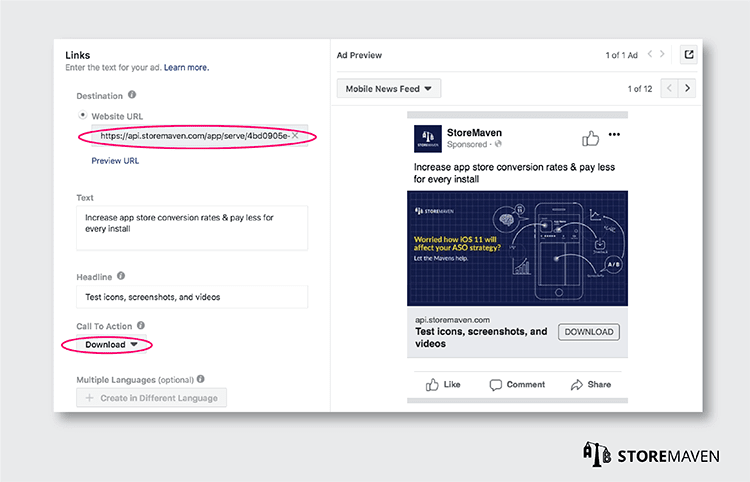Click the Multiple Languages info icon
Screen dimensions: 750x482
(200, 379)
